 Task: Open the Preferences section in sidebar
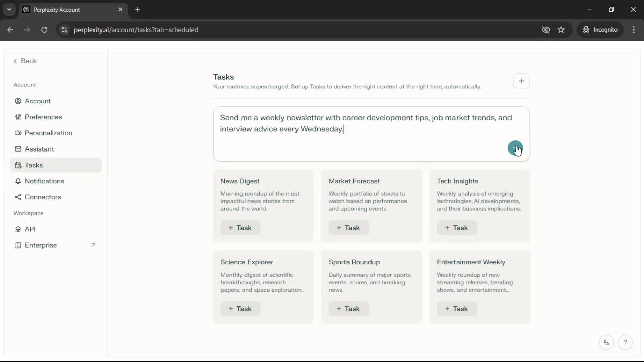pos(43,117)
